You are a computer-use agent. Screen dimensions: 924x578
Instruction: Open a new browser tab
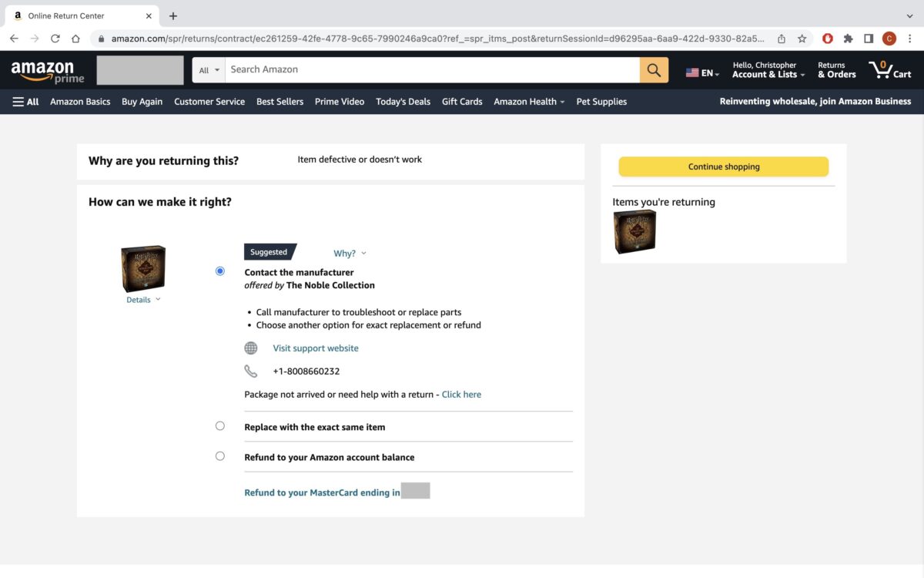(173, 15)
